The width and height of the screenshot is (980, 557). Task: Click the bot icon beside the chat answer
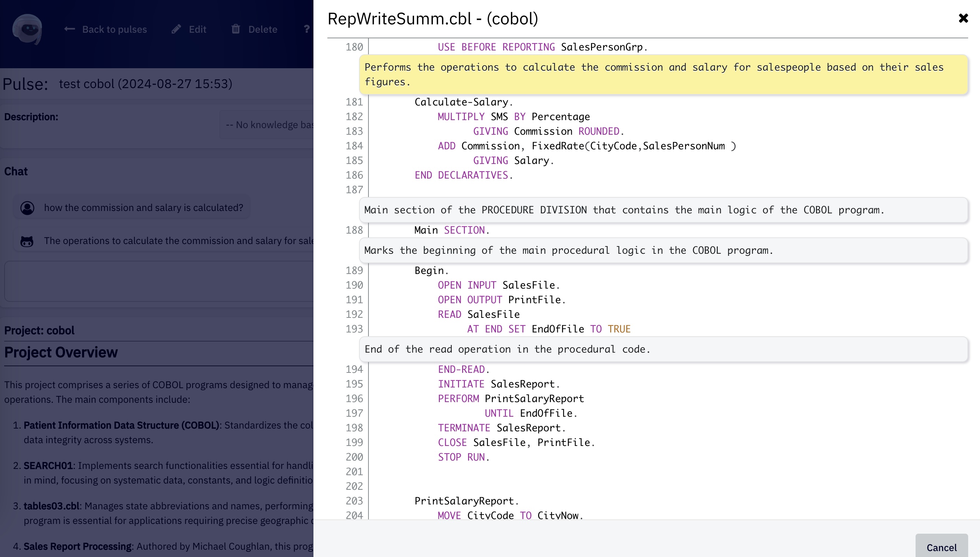[27, 241]
